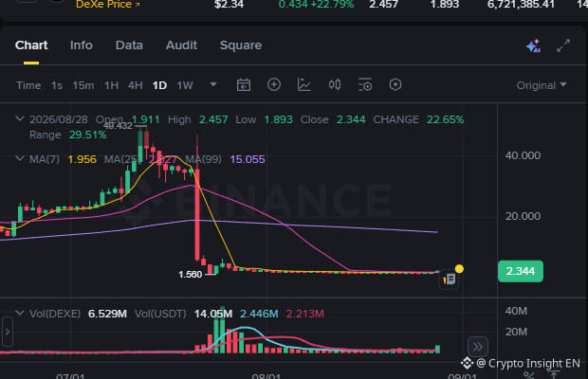Image resolution: width=588 pixels, height=379 pixels.
Task: Open the technical indicators line chart icon
Action: 304,84
